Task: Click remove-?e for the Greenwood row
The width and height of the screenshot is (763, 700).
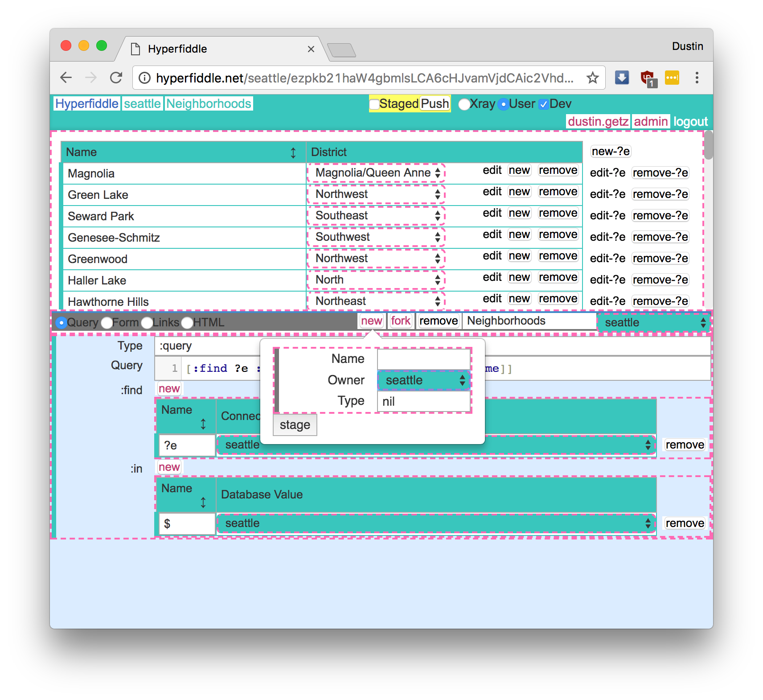Action: click(x=660, y=258)
